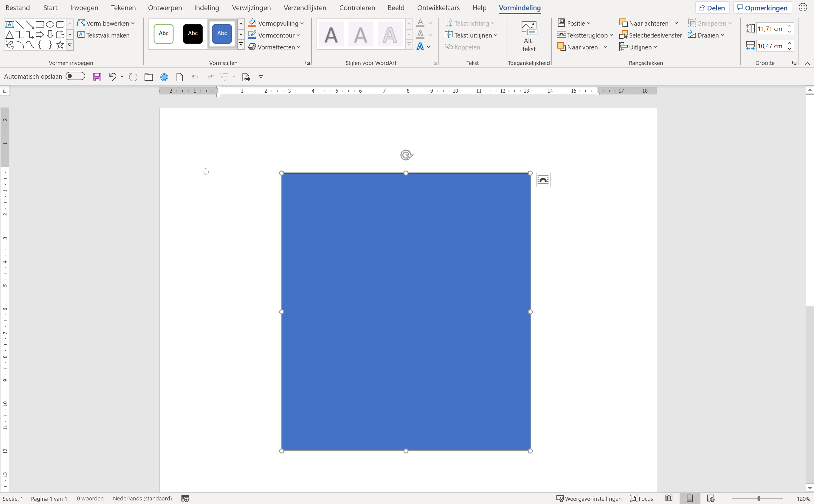Click the layout options icon beside shape
The width and height of the screenshot is (814, 504).
[x=543, y=180]
